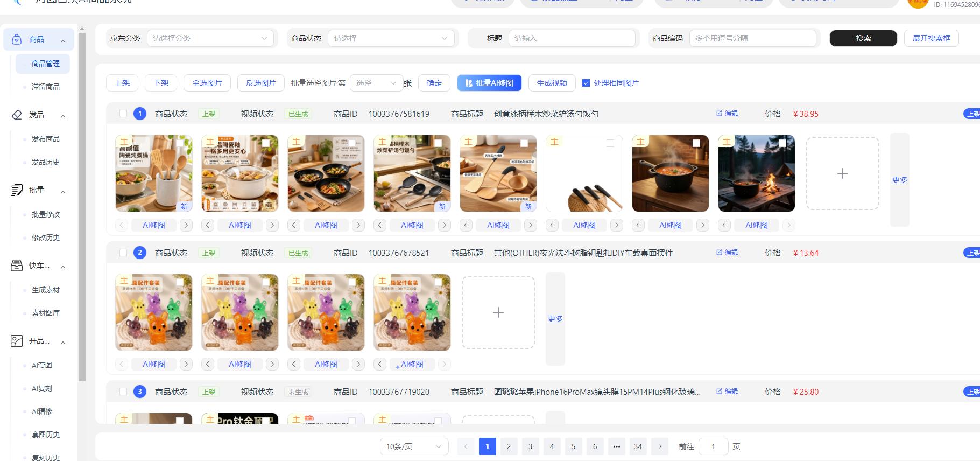
Task: Click next arrow under wooden spatulas image
Action: click(x=531, y=225)
